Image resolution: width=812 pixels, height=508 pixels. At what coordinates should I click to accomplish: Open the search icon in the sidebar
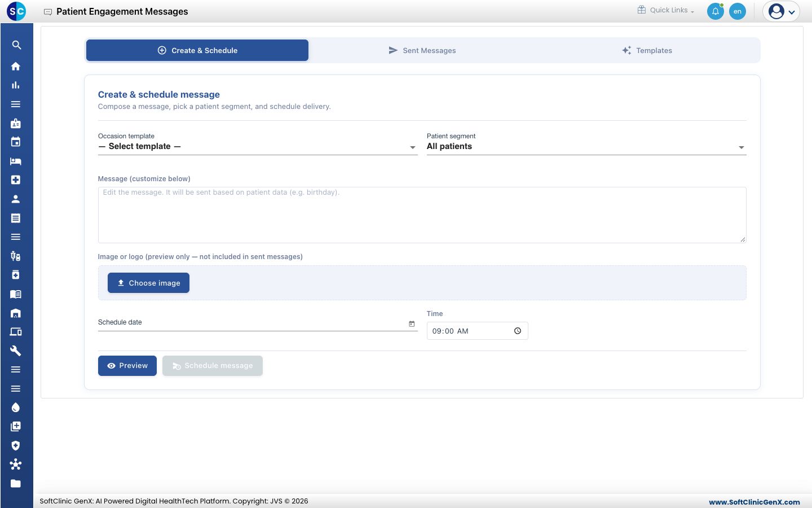[x=16, y=45]
